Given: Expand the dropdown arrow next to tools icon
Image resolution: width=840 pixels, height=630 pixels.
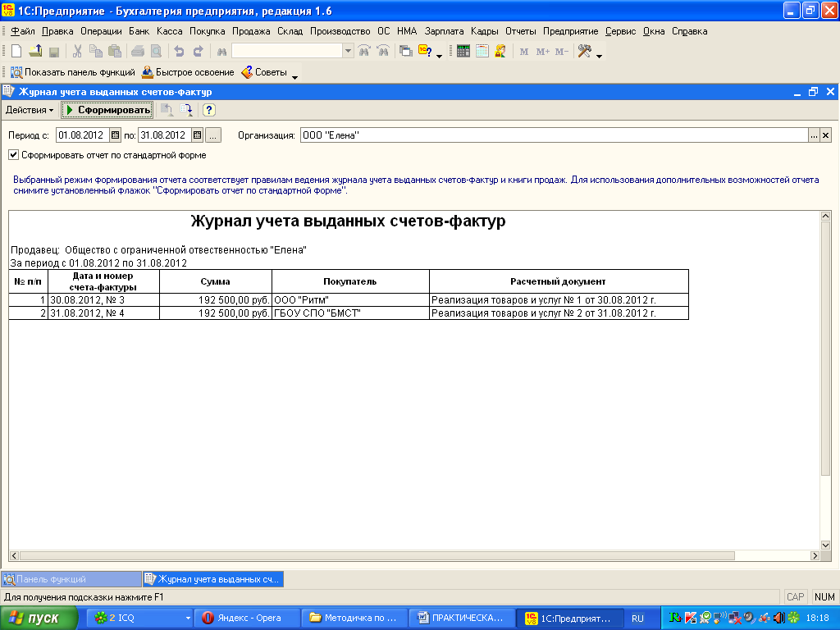Looking at the screenshot, I should [x=599, y=56].
